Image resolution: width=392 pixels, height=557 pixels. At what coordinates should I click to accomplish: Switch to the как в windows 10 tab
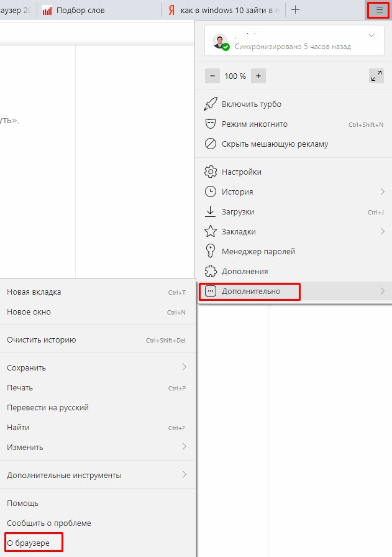pyautogui.click(x=224, y=10)
